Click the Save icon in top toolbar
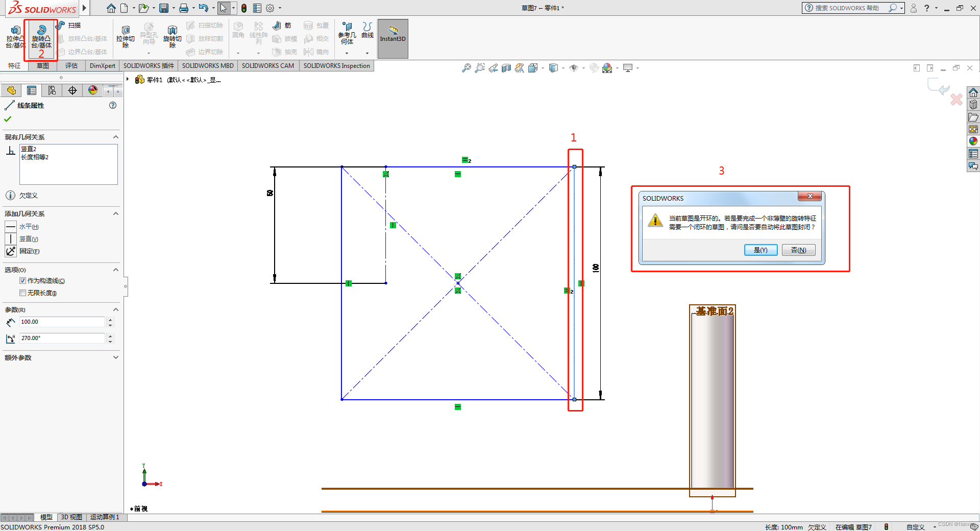This screenshot has width=980, height=531. pos(164,8)
